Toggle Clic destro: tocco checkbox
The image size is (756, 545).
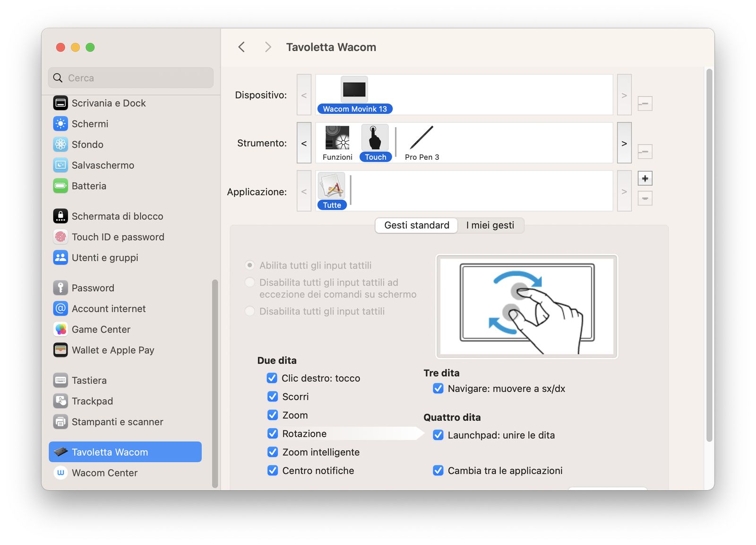click(272, 378)
